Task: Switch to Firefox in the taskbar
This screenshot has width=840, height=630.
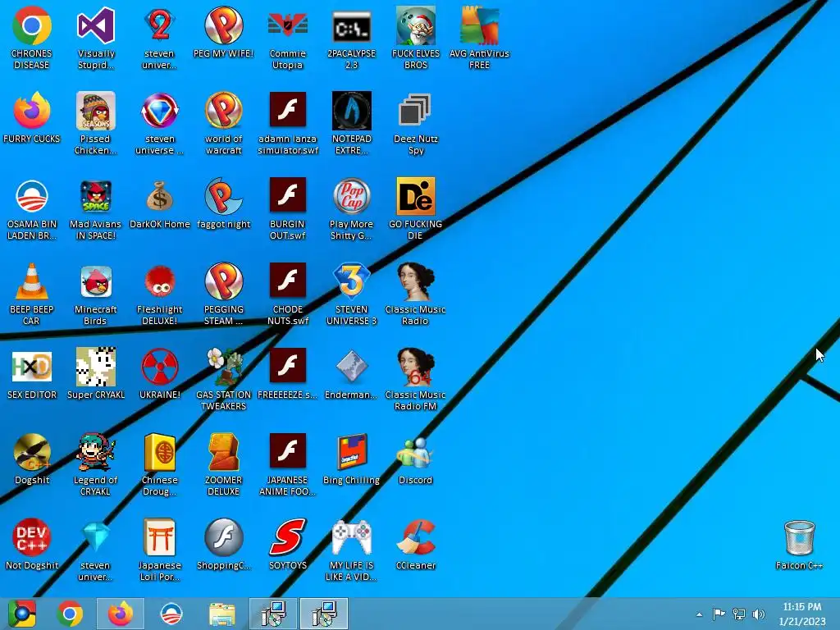Action: click(x=121, y=614)
